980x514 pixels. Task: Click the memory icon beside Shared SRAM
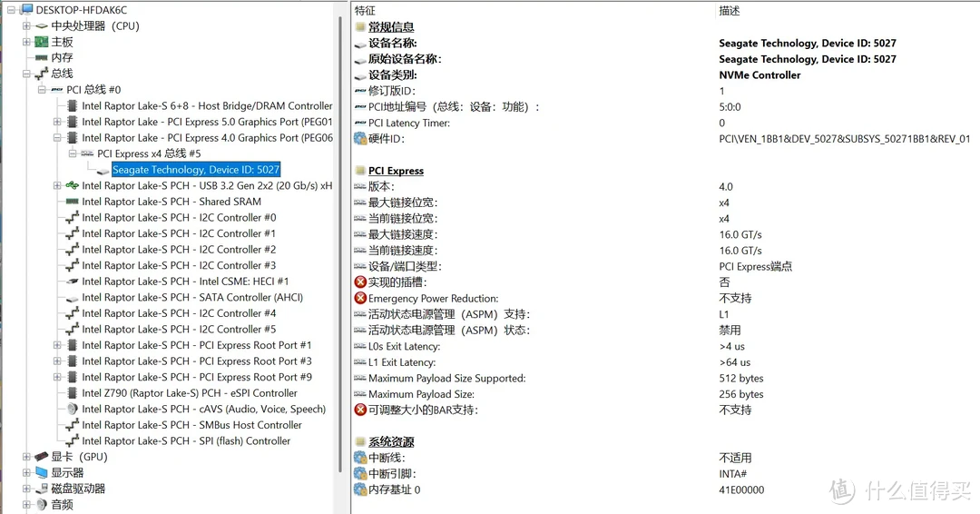point(72,202)
